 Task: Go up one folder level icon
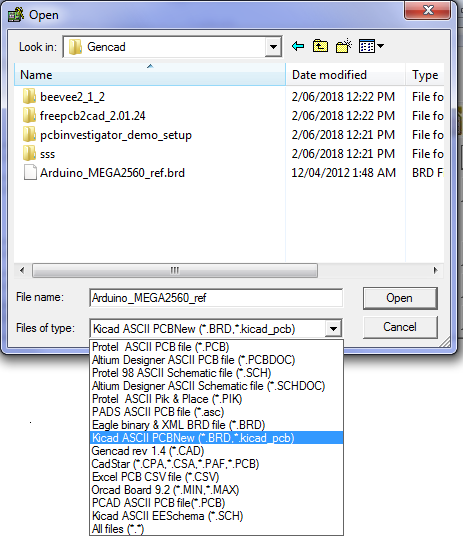320,46
